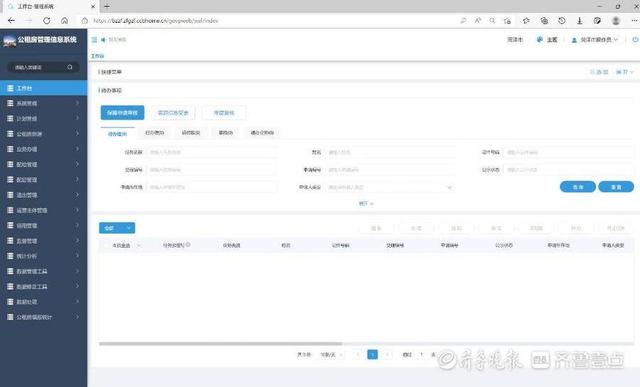Image resolution: width=640 pixels, height=387 pixels.
Task: Click the blue 查询 button
Action: [x=578, y=187]
